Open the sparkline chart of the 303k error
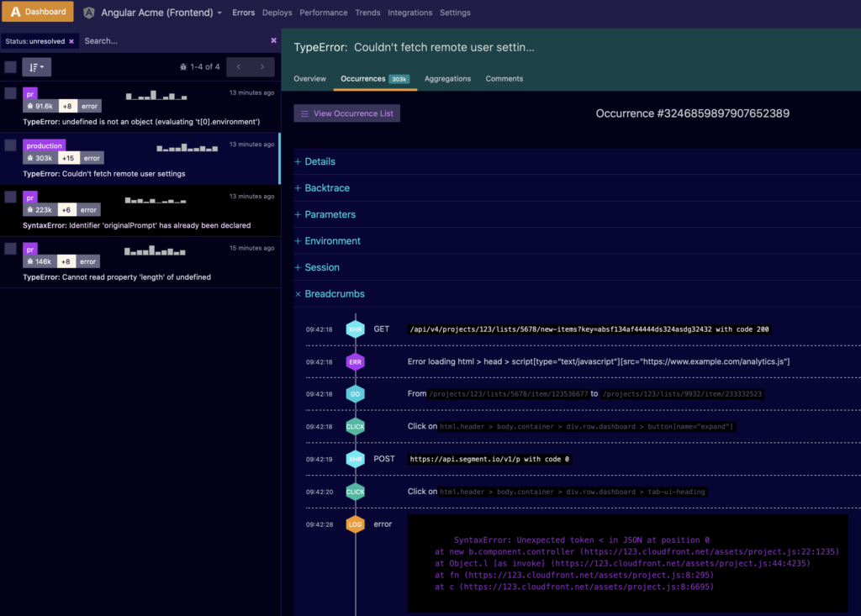This screenshot has width=861, height=616. [x=188, y=148]
